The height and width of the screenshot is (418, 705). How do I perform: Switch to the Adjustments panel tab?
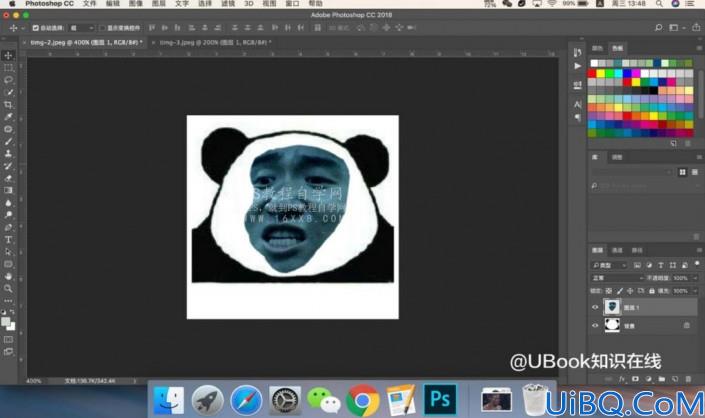[617, 157]
